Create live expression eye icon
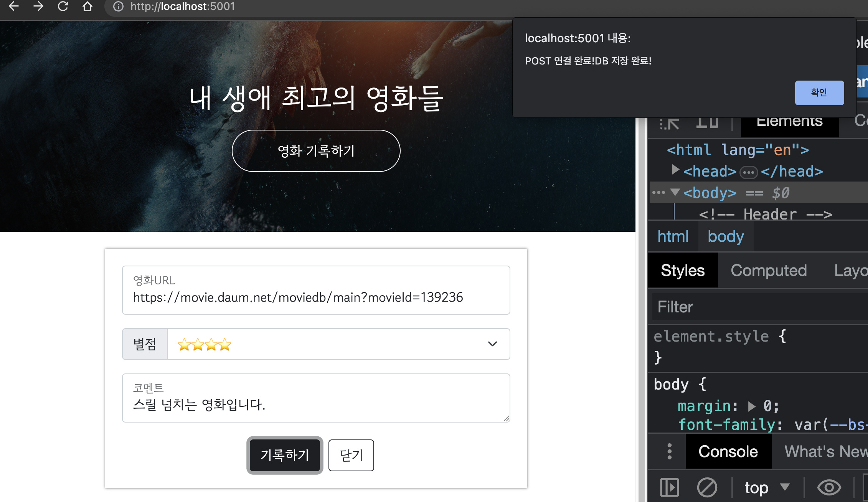 (829, 487)
